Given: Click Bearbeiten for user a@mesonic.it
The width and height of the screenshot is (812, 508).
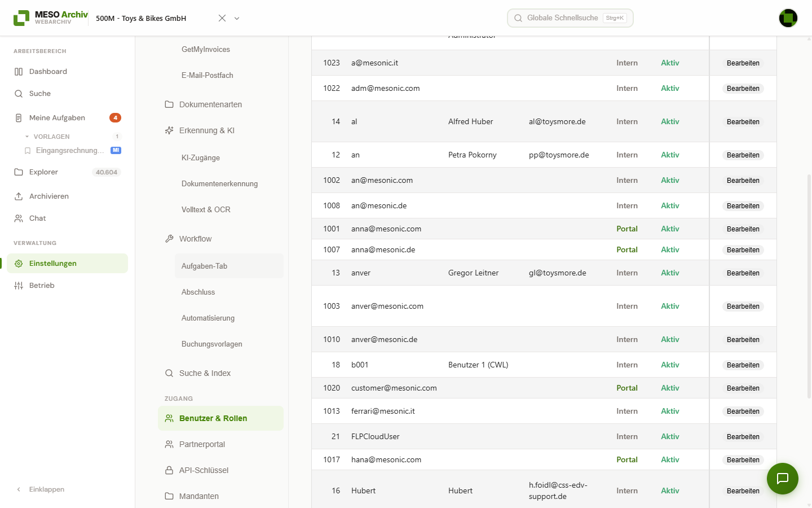Looking at the screenshot, I should (743, 63).
